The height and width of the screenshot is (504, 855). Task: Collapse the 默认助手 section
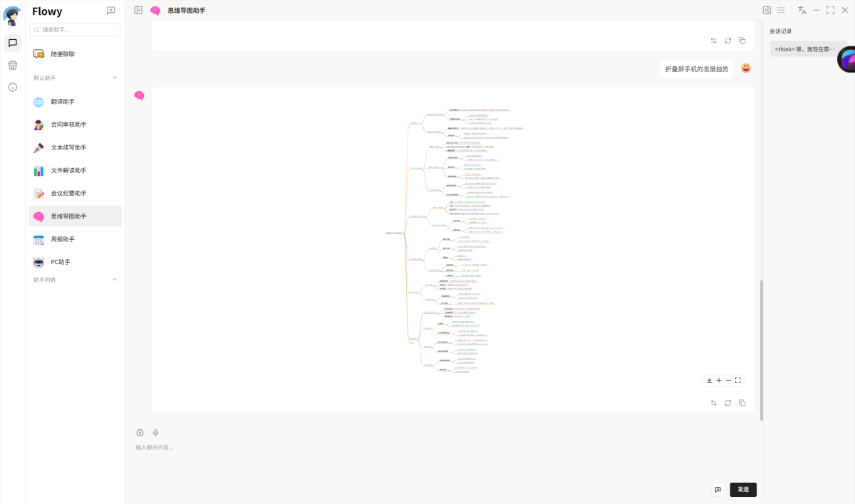coord(115,78)
